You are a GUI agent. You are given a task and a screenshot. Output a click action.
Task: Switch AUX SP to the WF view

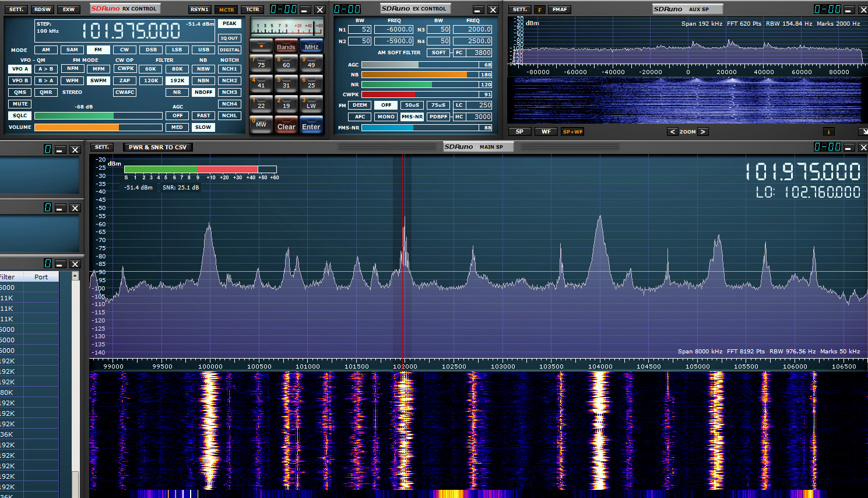(546, 132)
